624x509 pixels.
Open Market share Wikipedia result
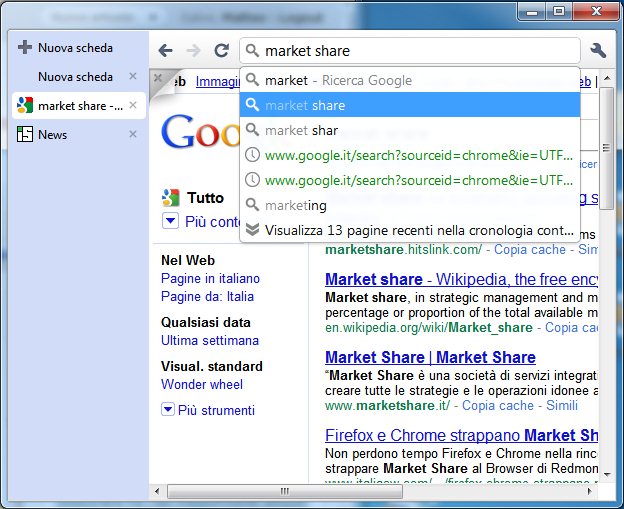pyautogui.click(x=461, y=279)
